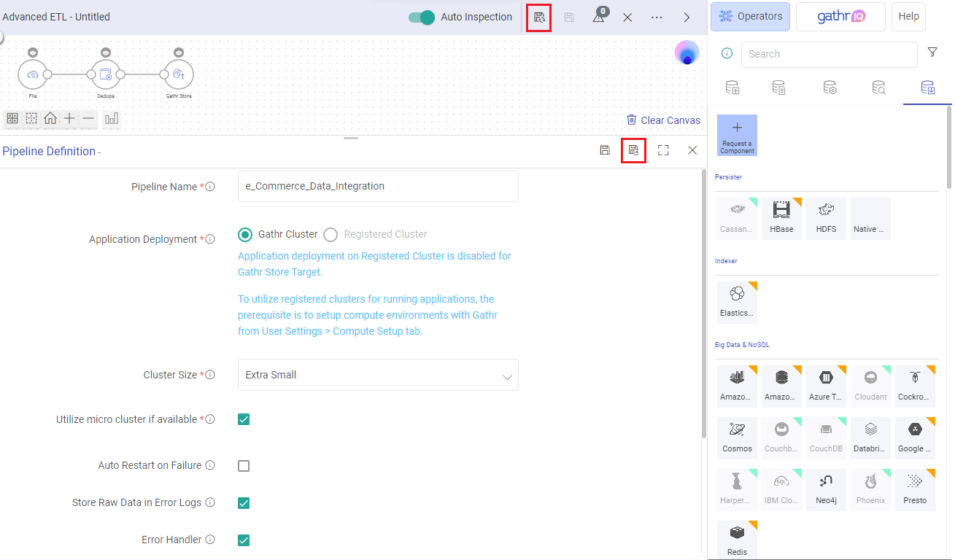Viewport: 955px width, 560px height.
Task: Open the Cluster Size dropdown
Action: point(378,375)
